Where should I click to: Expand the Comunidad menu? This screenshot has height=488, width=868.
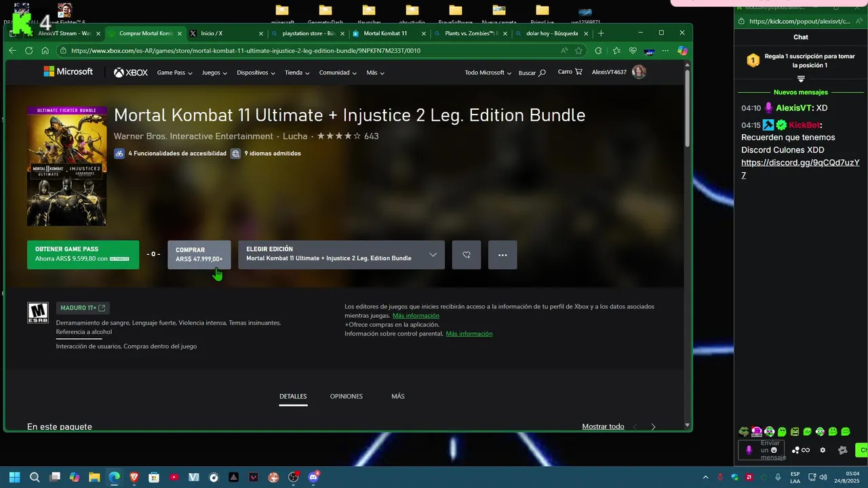point(338,73)
